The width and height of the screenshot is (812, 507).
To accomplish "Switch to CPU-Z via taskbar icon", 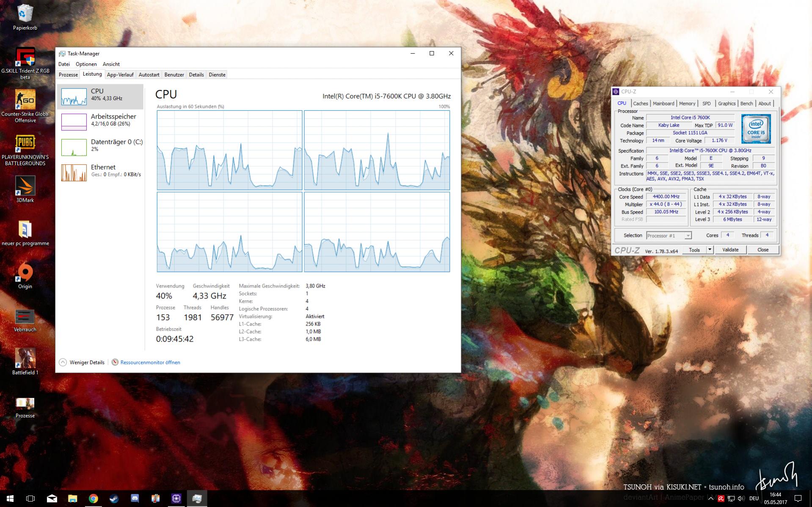I will coord(176,499).
